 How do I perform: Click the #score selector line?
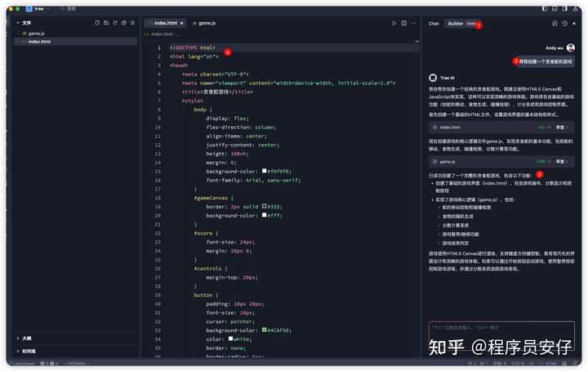point(206,233)
